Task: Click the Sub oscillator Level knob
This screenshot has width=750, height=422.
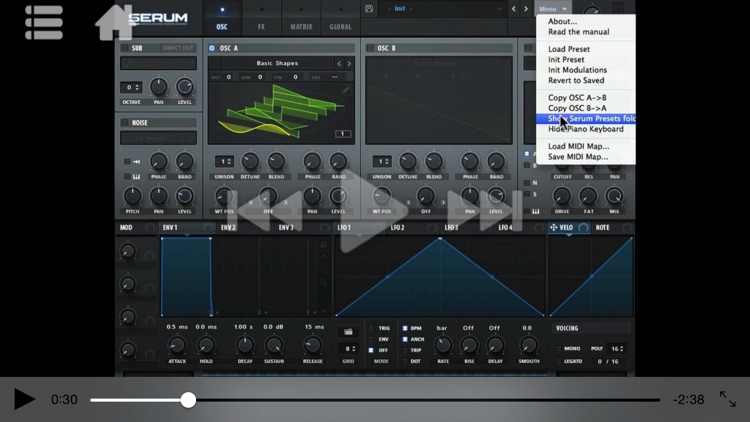Action: click(x=184, y=87)
